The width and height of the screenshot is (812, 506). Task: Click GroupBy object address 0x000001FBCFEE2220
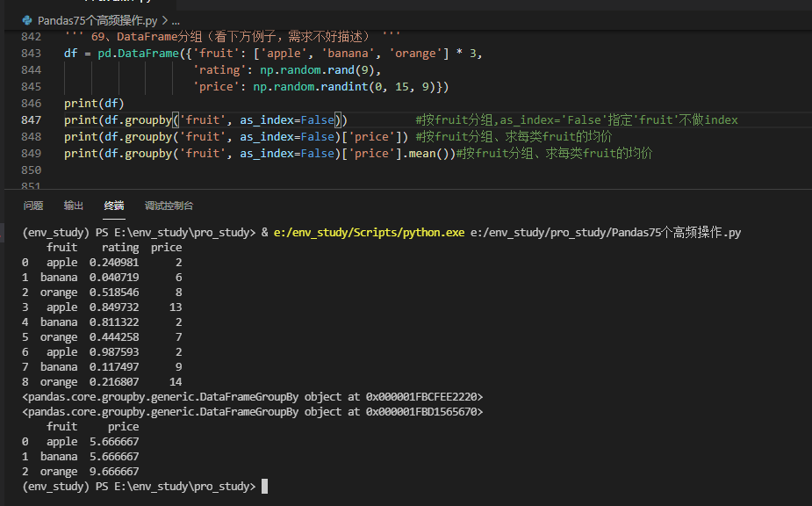(421, 397)
